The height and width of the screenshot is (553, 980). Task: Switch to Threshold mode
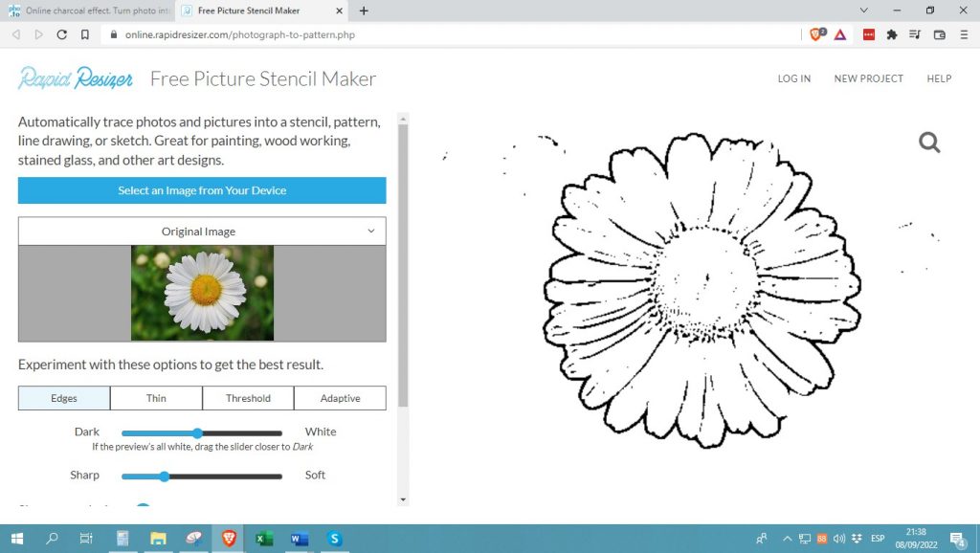coord(248,397)
